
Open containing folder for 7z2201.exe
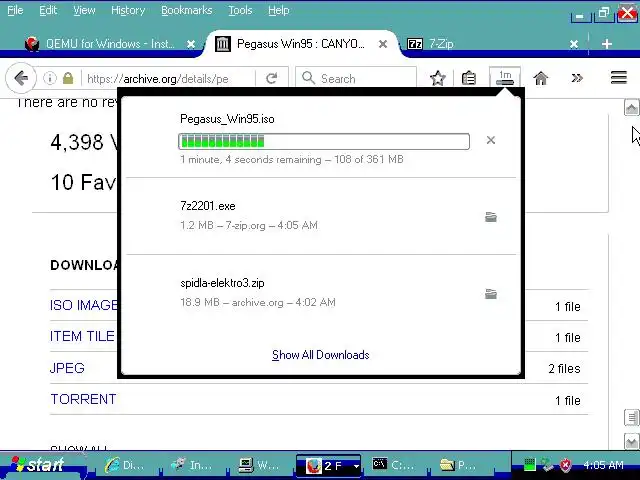click(x=491, y=217)
